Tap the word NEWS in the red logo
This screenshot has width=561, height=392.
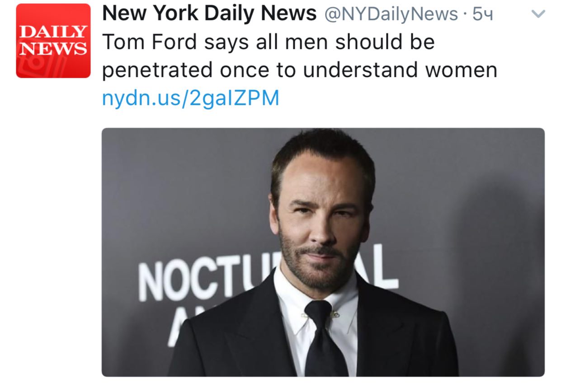click(x=53, y=48)
